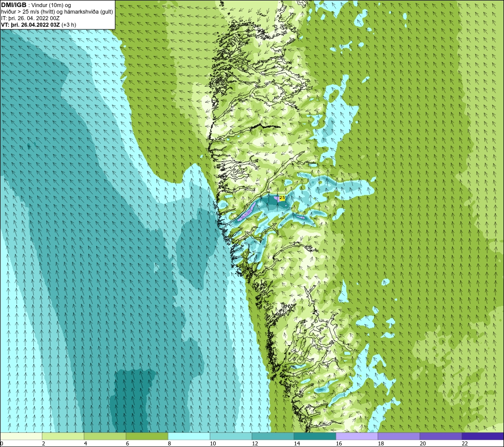
Task: Select the 12–14 m/s teal legend swatch
Action: tap(273, 436)
